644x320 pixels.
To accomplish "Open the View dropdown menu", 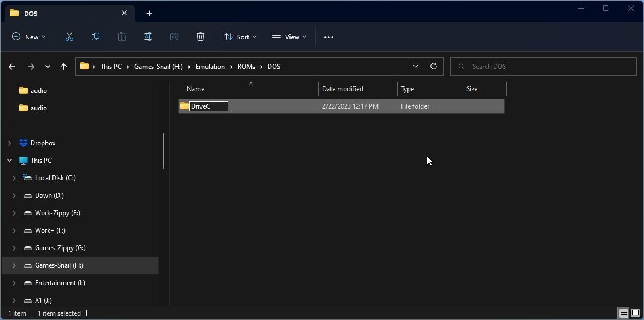I will click(x=289, y=37).
